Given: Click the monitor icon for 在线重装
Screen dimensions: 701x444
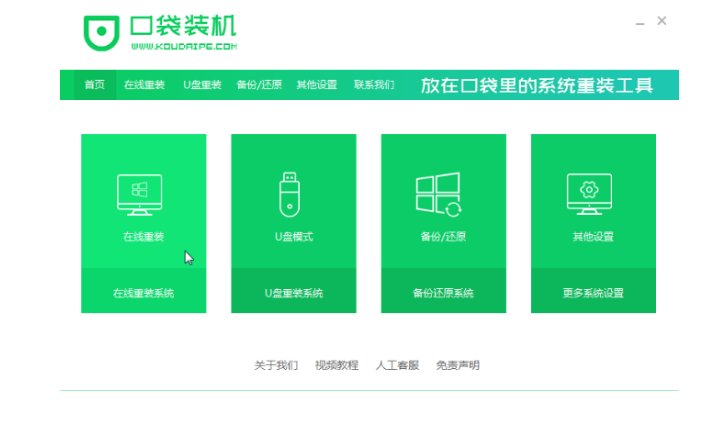Looking at the screenshot, I should point(140,195).
